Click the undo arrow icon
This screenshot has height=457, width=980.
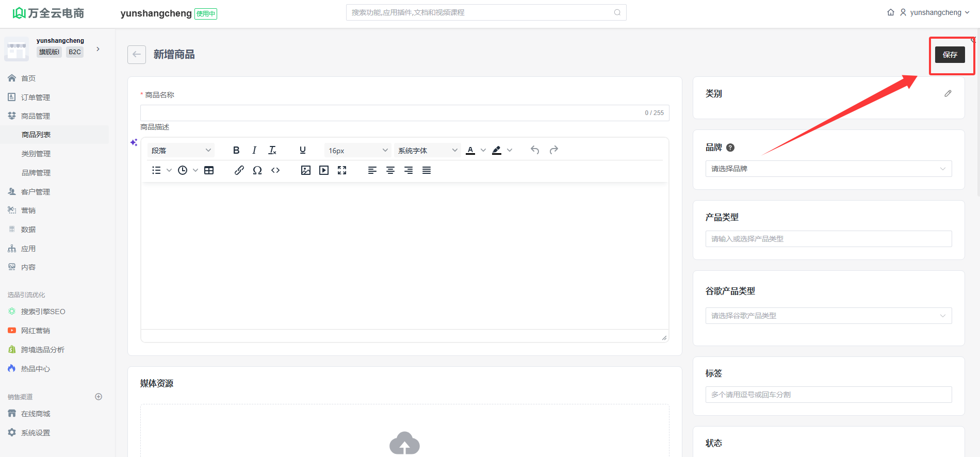535,150
